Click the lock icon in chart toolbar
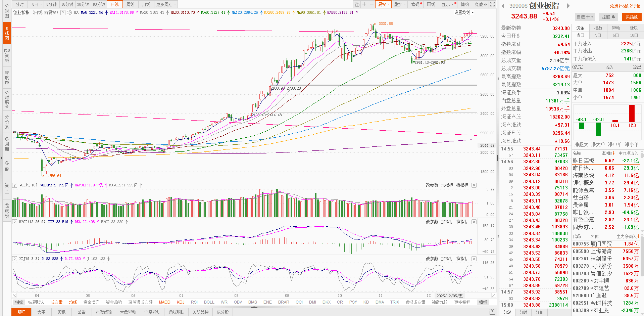644x316 pixels. (357, 4)
